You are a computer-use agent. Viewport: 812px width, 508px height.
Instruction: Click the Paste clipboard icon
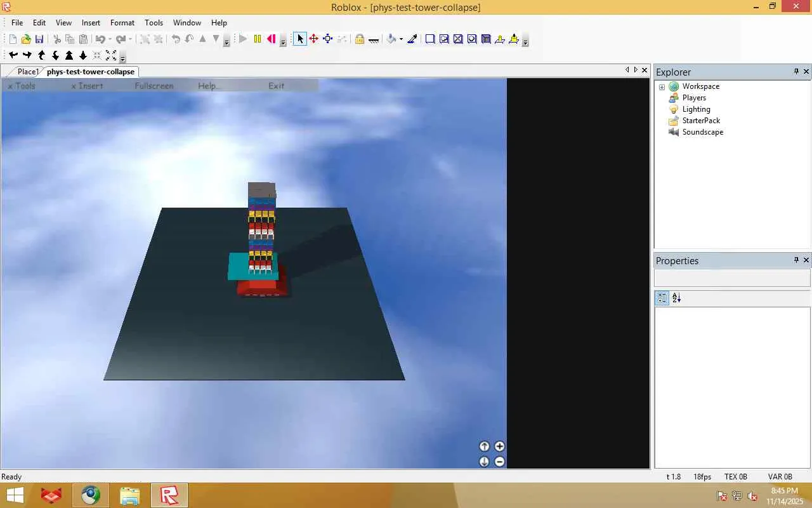click(83, 39)
